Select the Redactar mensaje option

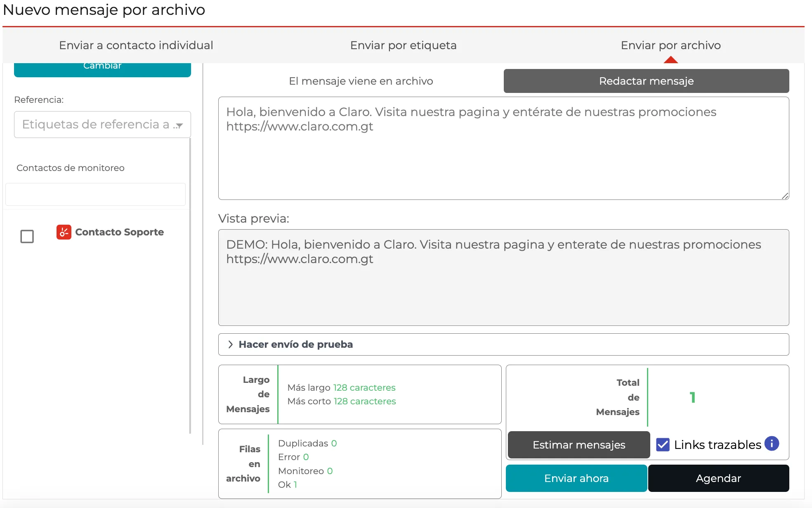point(646,81)
